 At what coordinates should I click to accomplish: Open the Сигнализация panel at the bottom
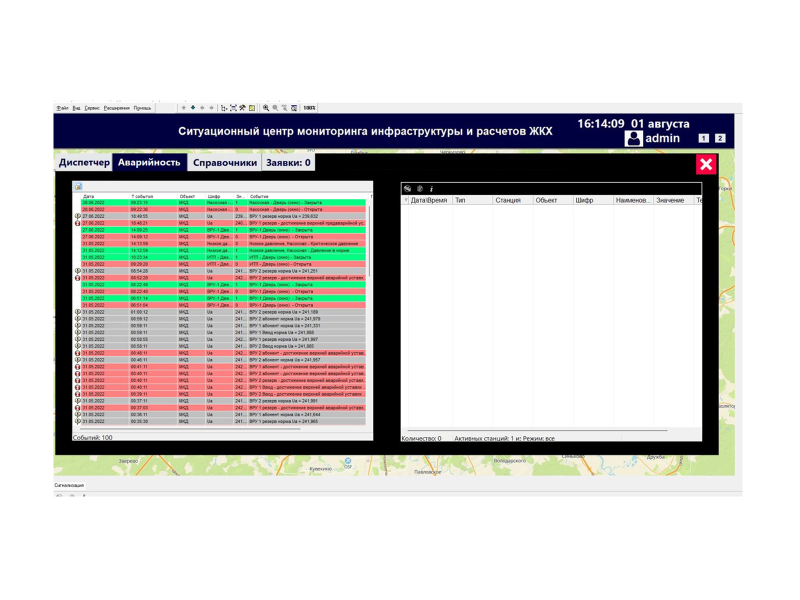(69, 485)
